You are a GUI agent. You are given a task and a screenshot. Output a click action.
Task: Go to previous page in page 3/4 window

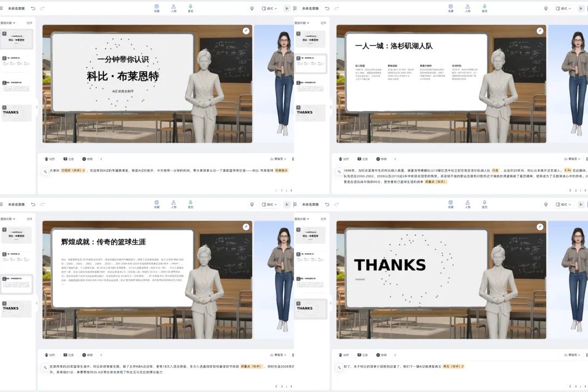(277, 387)
